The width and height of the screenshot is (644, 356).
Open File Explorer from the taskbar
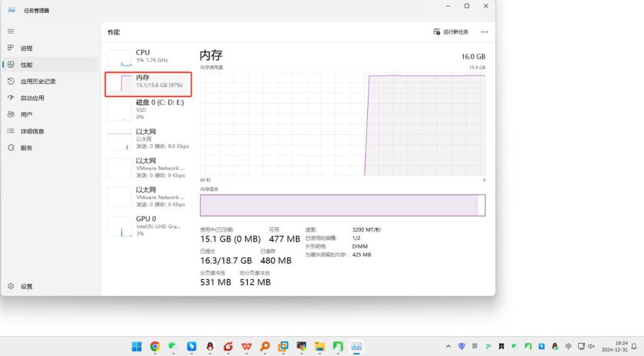click(x=320, y=346)
